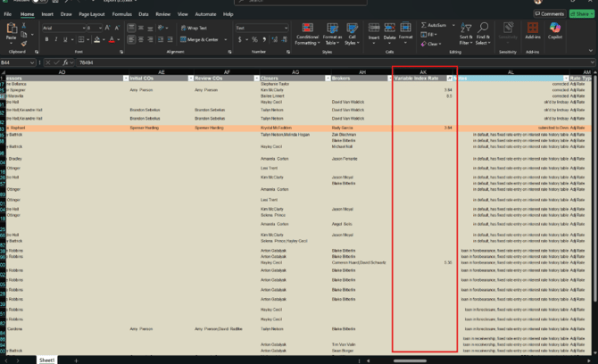Open Add-ins
This screenshot has width=598, height=364.
[x=533, y=31]
